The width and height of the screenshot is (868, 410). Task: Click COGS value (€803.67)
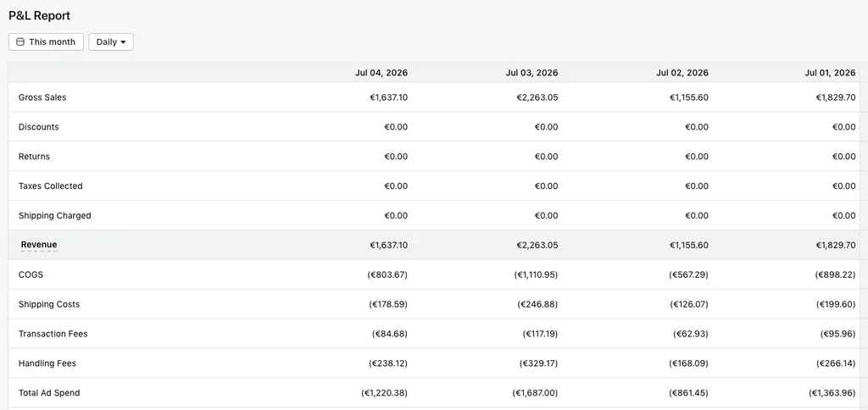point(387,274)
